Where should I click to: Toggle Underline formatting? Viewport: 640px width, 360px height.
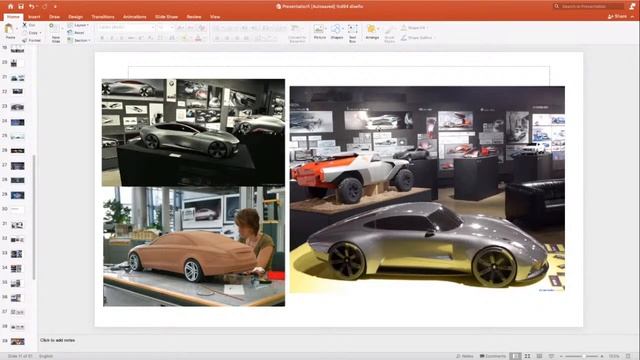(x=122, y=38)
